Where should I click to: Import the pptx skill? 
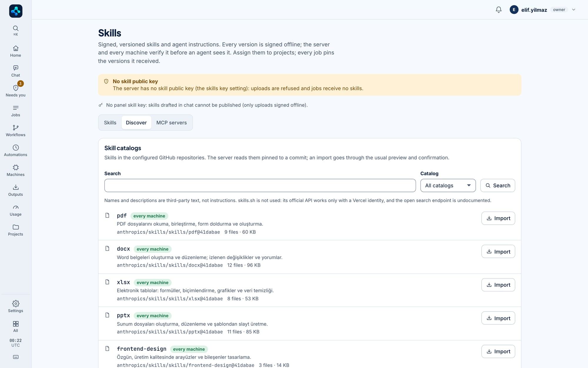click(498, 318)
